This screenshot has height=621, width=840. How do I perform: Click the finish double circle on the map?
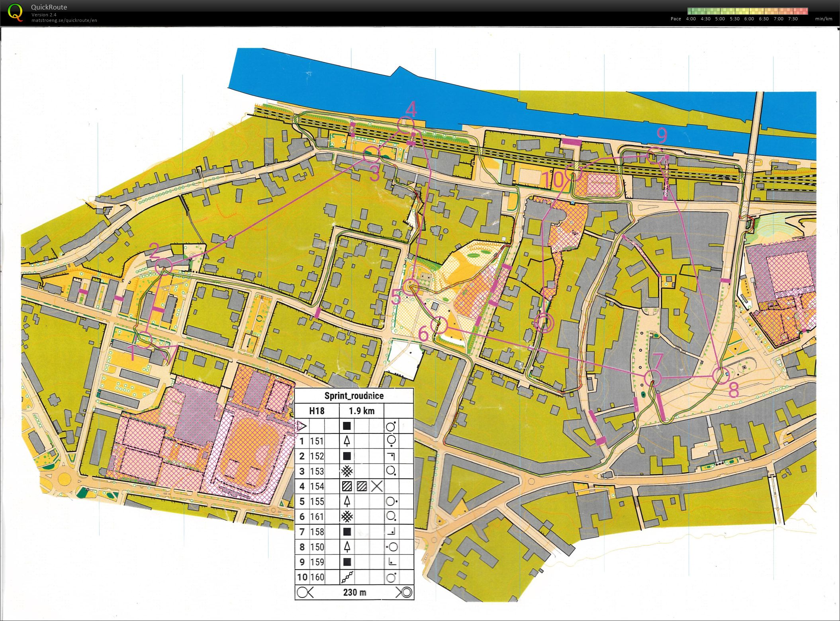[x=544, y=323]
